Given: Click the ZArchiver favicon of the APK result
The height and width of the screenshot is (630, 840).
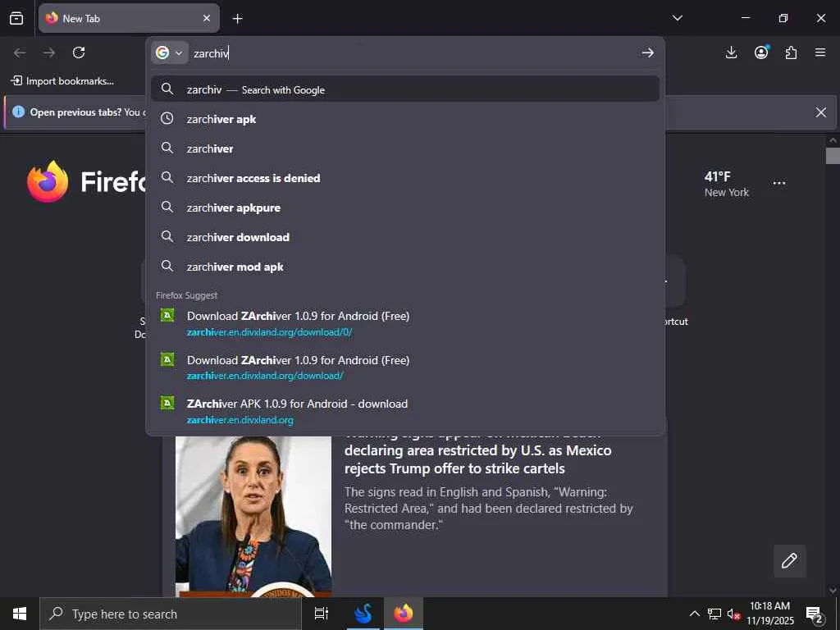Looking at the screenshot, I should point(167,403).
